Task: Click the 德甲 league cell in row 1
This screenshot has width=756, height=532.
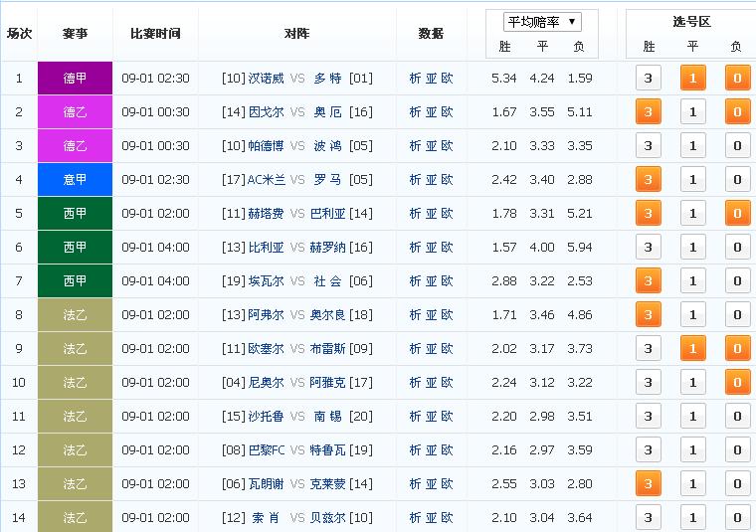Action: [75, 79]
